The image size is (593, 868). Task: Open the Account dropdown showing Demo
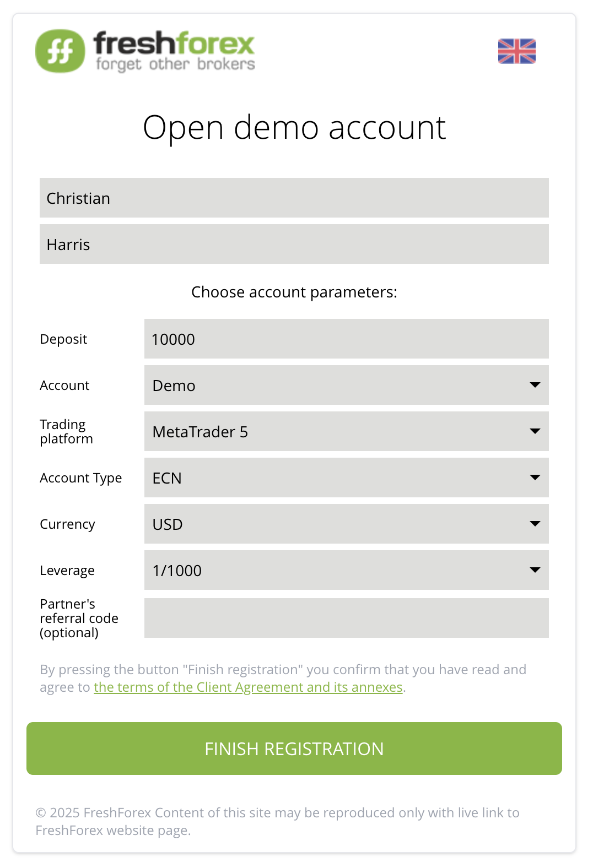pos(346,385)
